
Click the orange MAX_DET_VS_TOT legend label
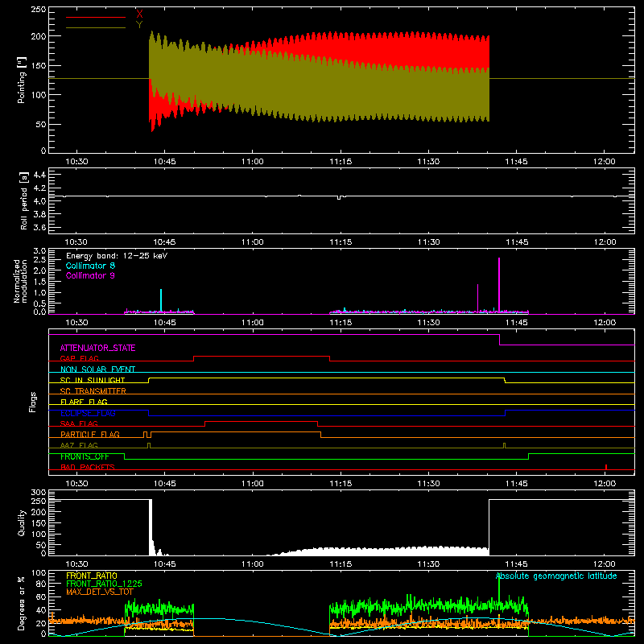(x=100, y=592)
